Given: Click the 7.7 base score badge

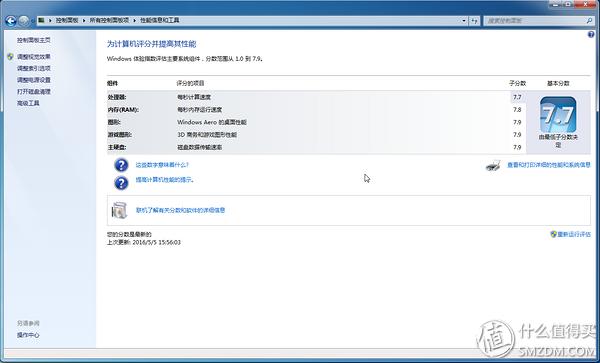Looking at the screenshot, I should (x=558, y=114).
